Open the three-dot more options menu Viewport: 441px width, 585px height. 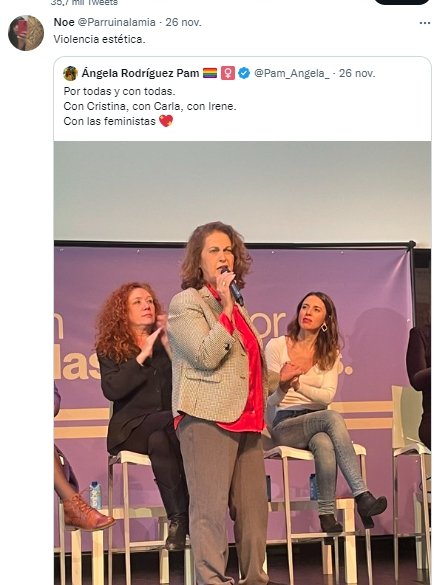[x=425, y=23]
